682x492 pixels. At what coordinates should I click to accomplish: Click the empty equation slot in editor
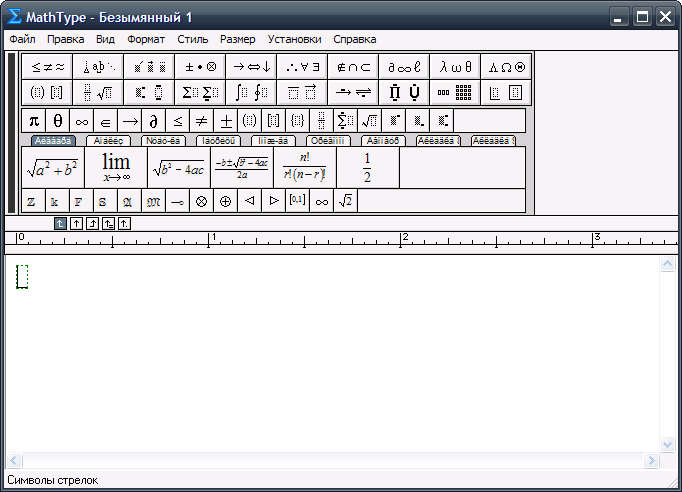coord(22,277)
